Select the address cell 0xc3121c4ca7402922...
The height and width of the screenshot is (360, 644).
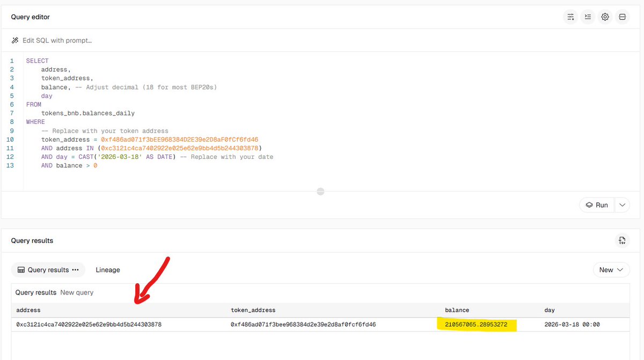pyautogui.click(x=89, y=325)
